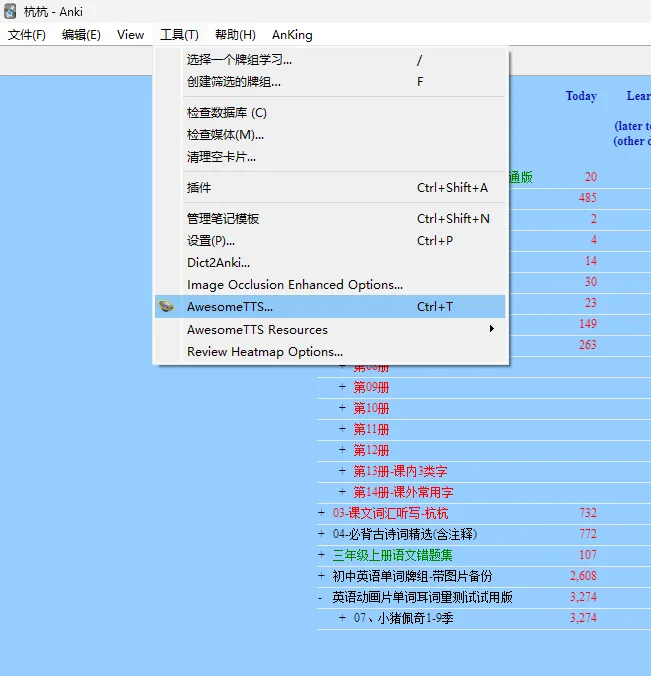Run 检查数据库 (C) from Tools menu
Viewport: 651px width, 676px height.
click(x=330, y=113)
